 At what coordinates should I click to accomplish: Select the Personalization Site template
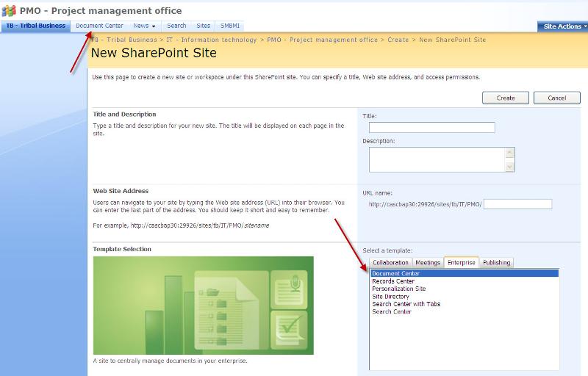coord(398,289)
